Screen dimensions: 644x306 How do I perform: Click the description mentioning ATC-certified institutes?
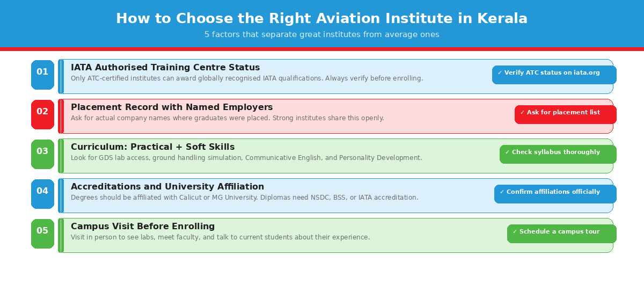[x=247, y=78]
